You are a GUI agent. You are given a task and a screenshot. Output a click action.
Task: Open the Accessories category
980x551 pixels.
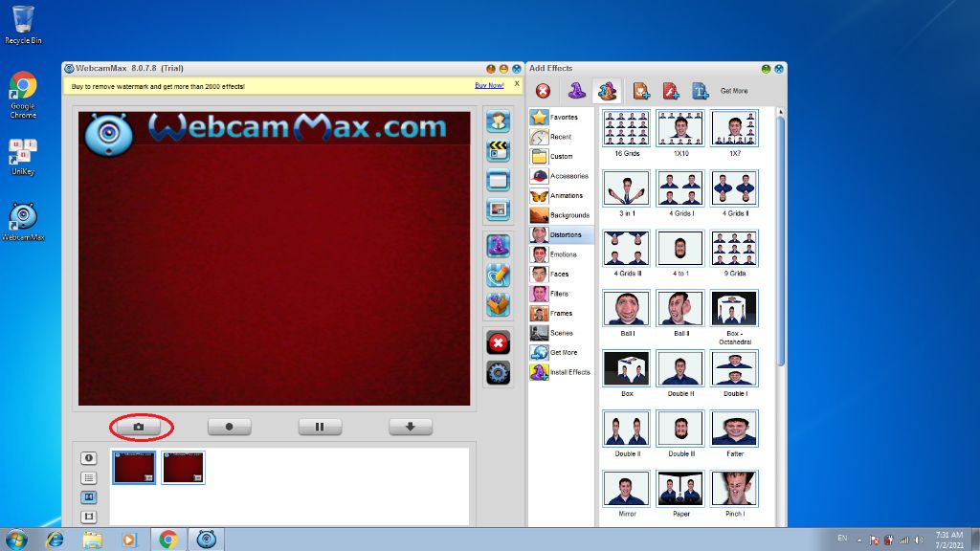(561, 176)
